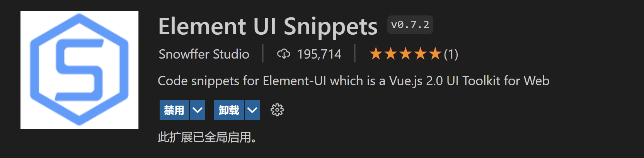Click the 195,714 install count
Screen dimensions: 644x158
tap(319, 54)
